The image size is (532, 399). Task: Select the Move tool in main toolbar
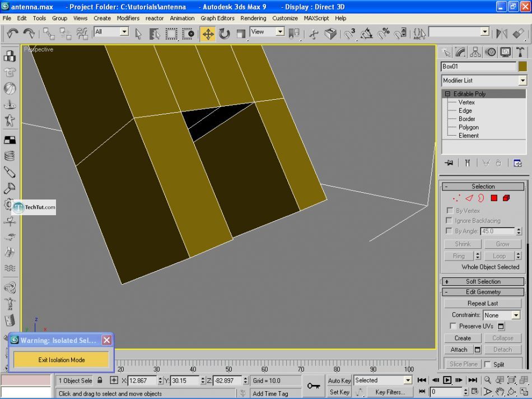coord(208,34)
